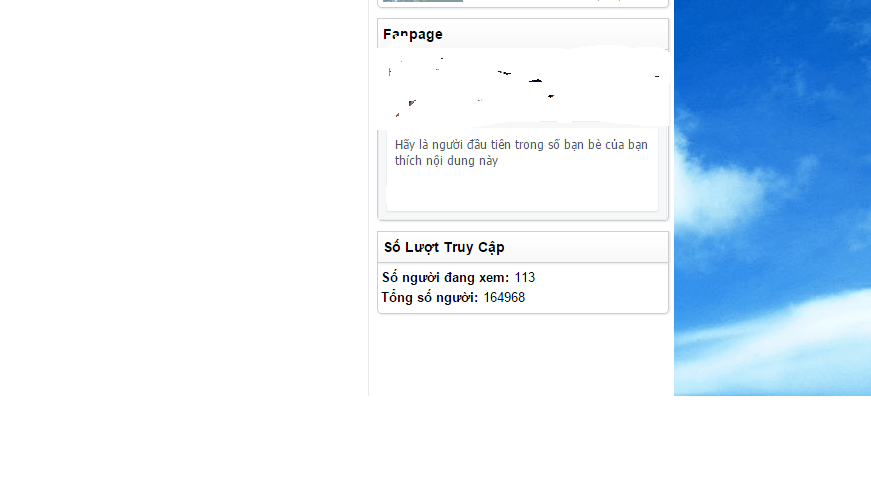This screenshot has width=871, height=490.
Task: Click the white footer area below the page
Action: pos(436,443)
